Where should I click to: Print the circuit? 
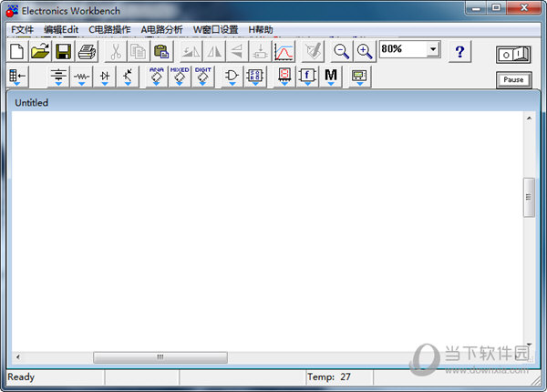(87, 51)
